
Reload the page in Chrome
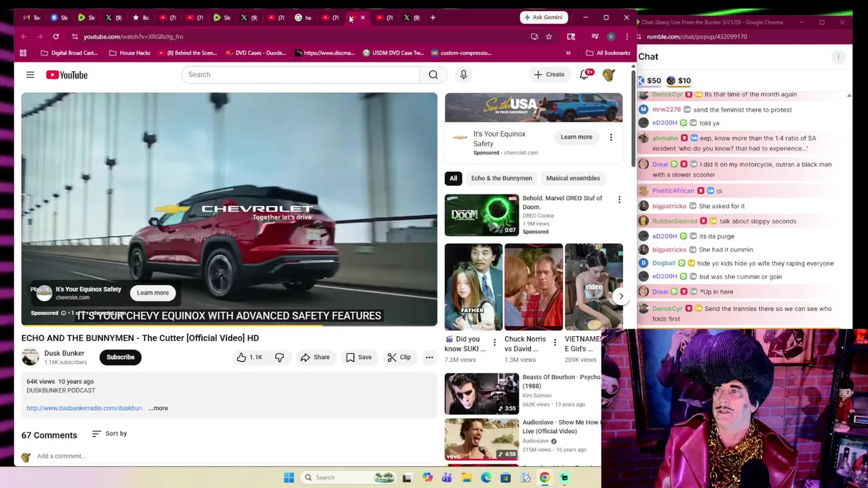(56, 37)
